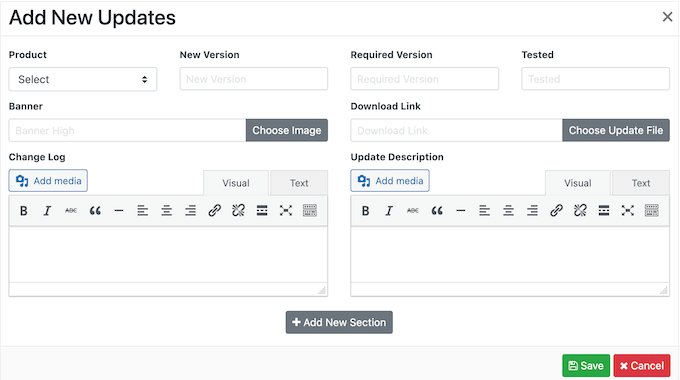Focus the Download Link input field

[x=456, y=130]
